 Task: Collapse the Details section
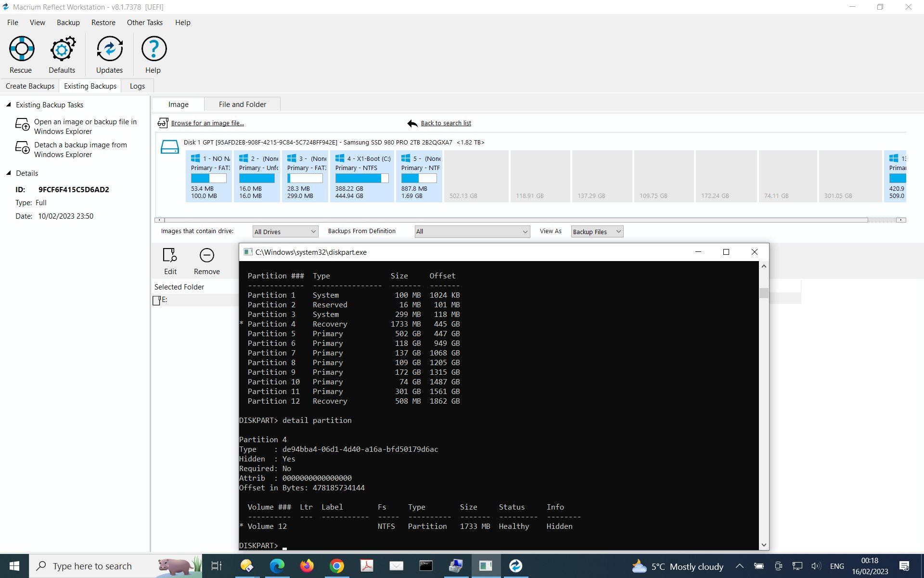click(8, 173)
